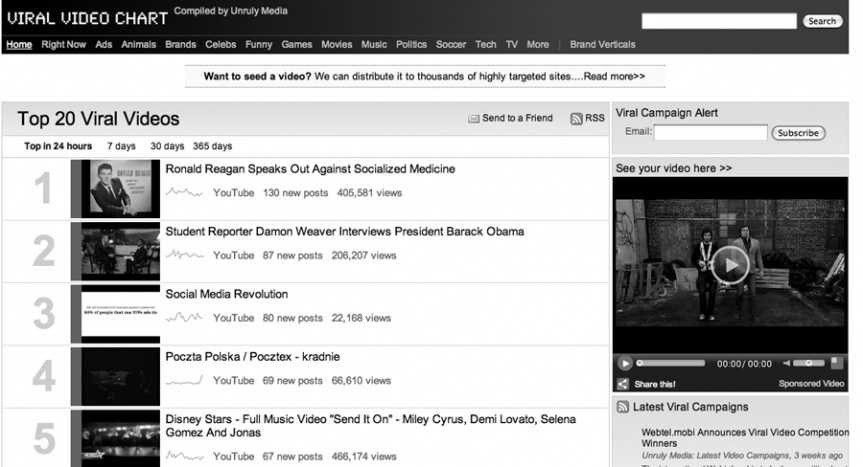The width and height of the screenshot is (863, 467).
Task: Select the 30 days tab
Action: click(167, 146)
